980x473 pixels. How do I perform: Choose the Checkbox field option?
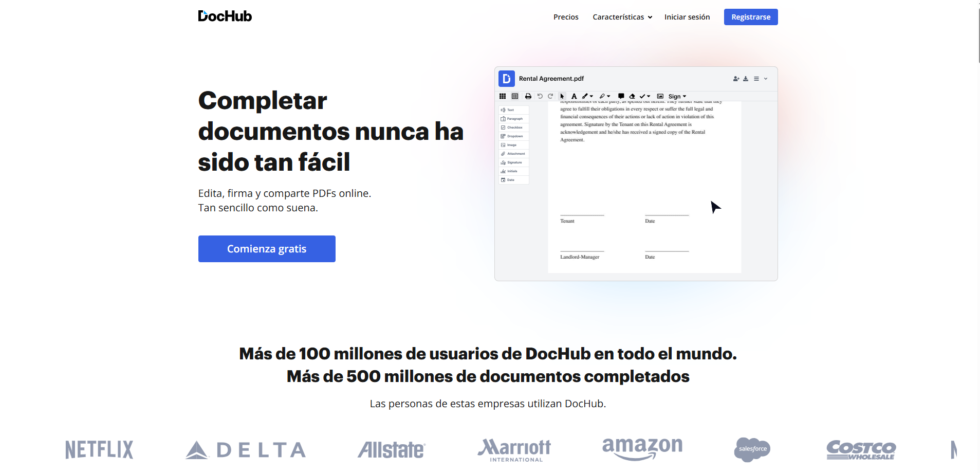coord(514,128)
